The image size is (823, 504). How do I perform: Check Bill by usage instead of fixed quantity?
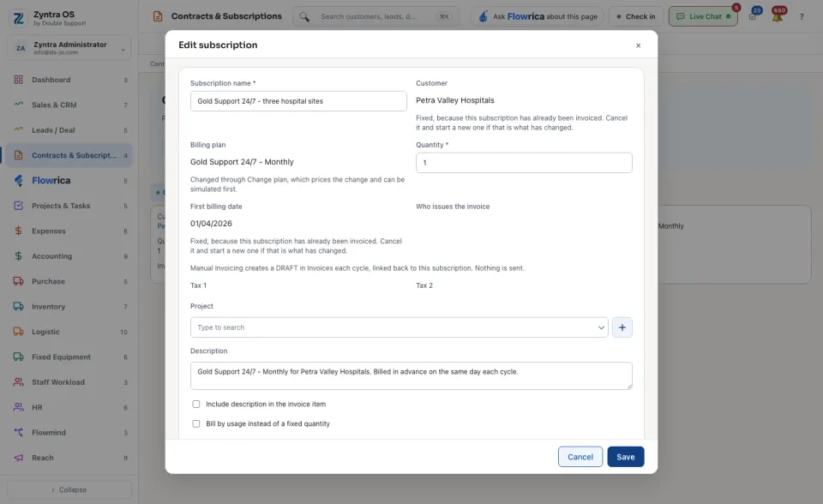(x=195, y=423)
